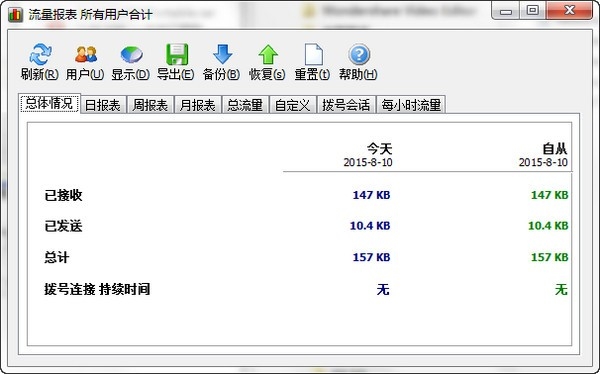Open Help (帮助) question mark icon
The image size is (600, 374).
pos(359,54)
